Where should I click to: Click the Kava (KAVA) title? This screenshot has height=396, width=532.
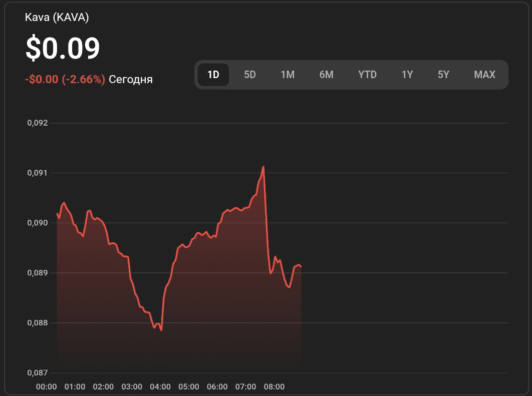(x=57, y=18)
